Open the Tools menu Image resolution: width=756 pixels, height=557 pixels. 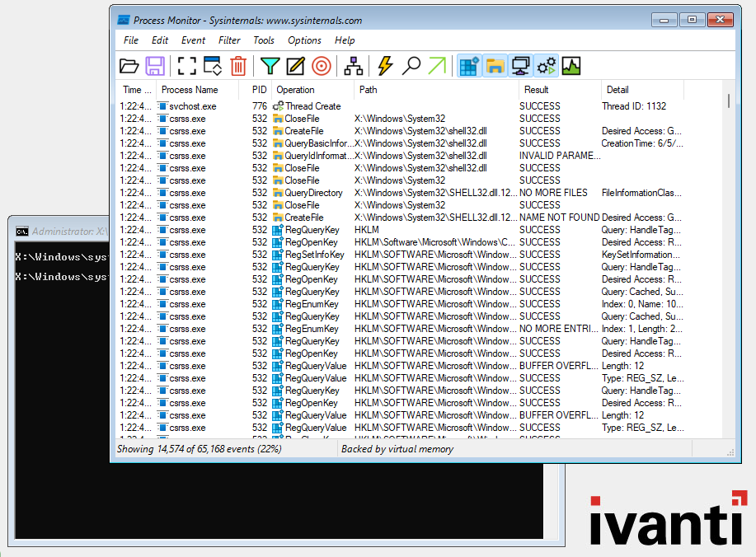point(264,40)
